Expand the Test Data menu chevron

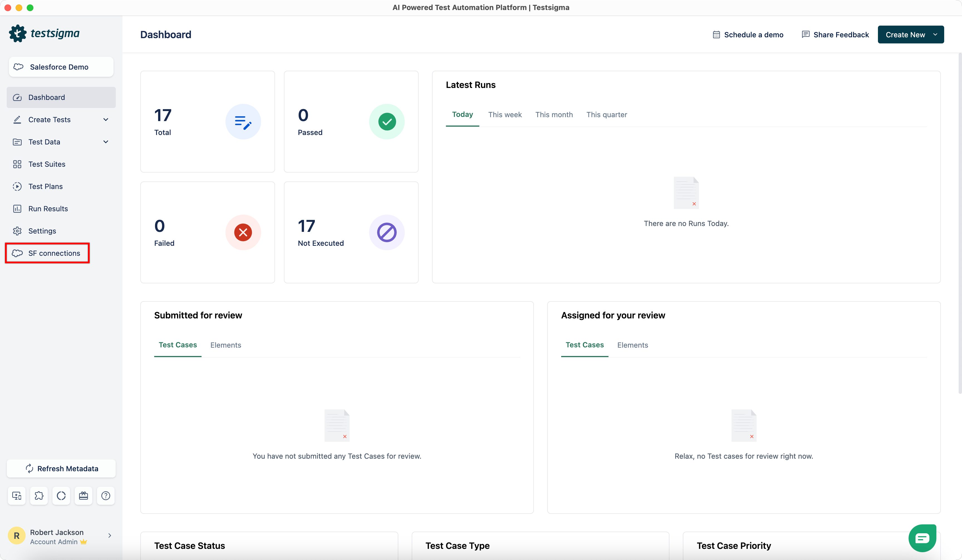point(106,142)
